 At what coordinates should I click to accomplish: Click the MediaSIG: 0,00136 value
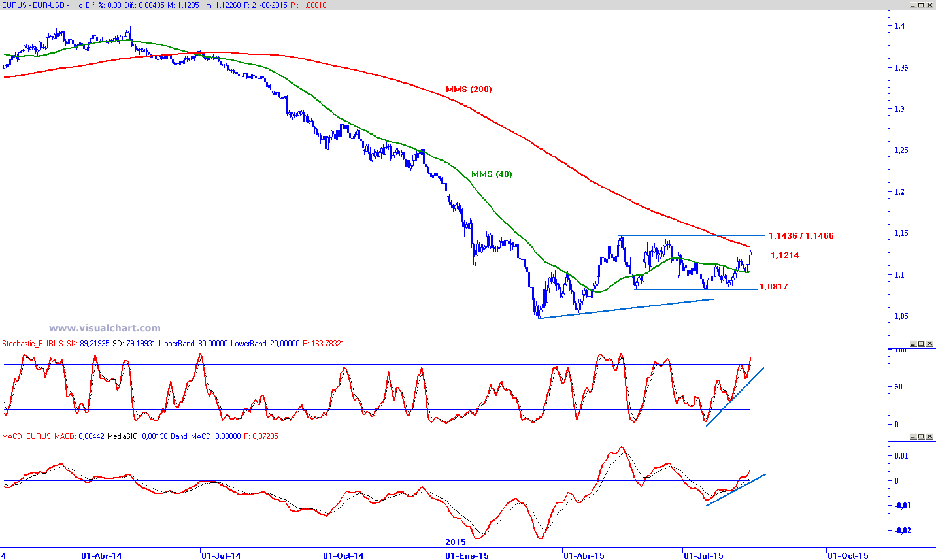138,436
